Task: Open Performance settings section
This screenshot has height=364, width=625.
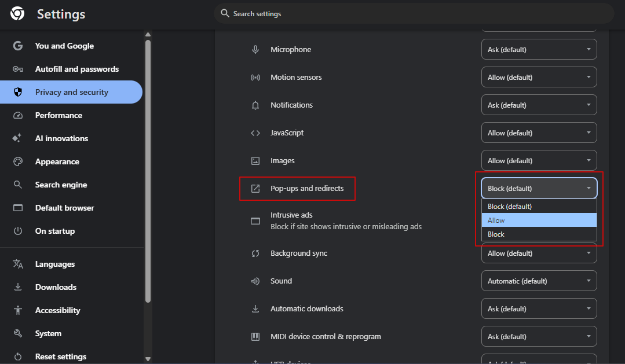Action: pyautogui.click(x=71, y=115)
